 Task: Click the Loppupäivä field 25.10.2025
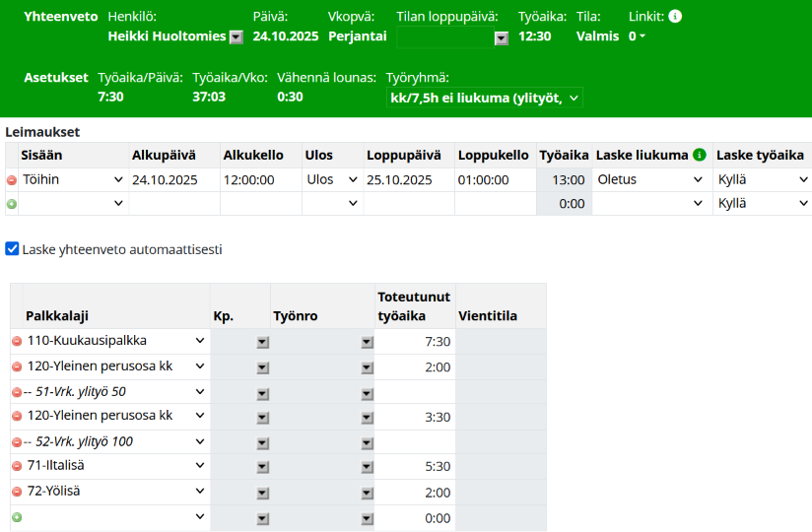tap(408, 180)
